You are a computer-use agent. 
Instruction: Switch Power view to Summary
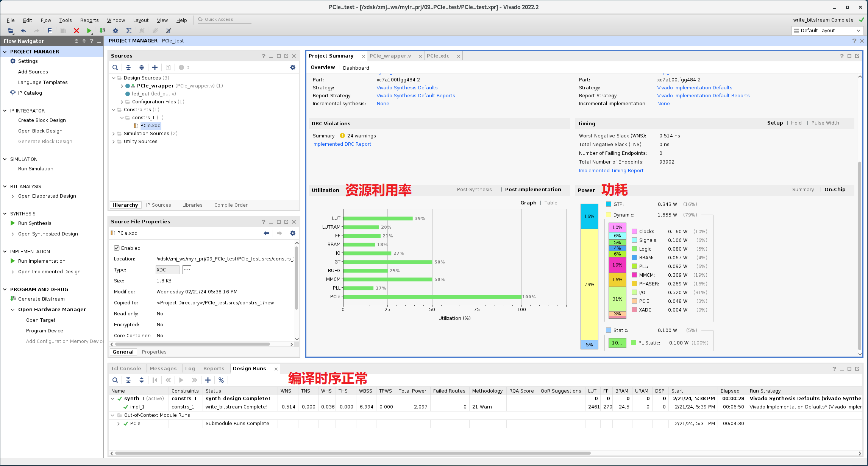point(803,189)
